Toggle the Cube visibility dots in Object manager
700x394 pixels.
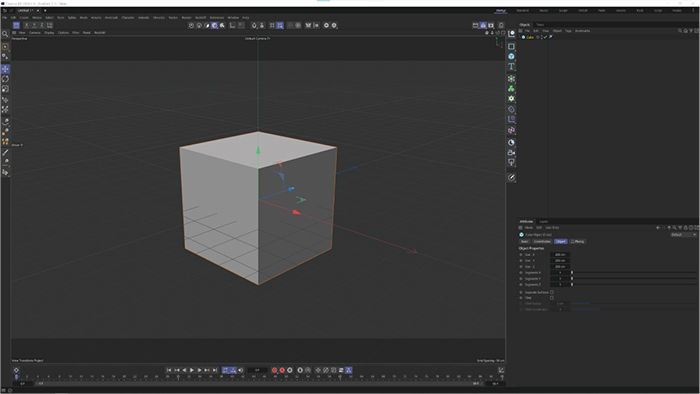coord(542,37)
